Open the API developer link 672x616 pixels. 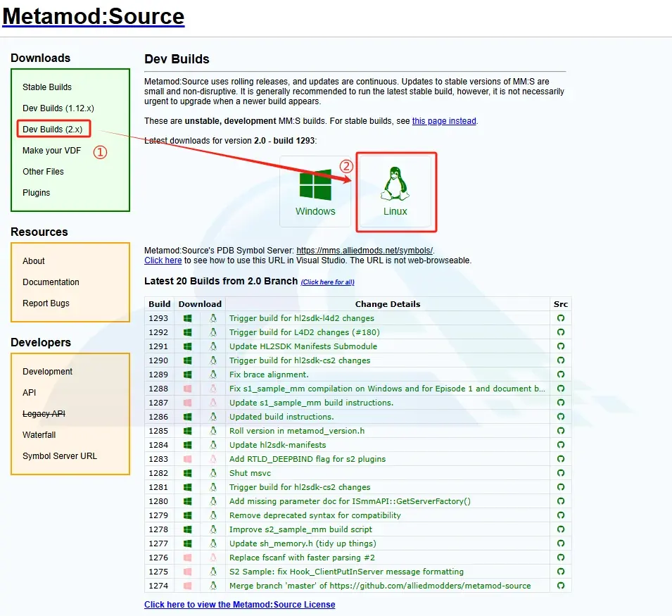pos(29,393)
